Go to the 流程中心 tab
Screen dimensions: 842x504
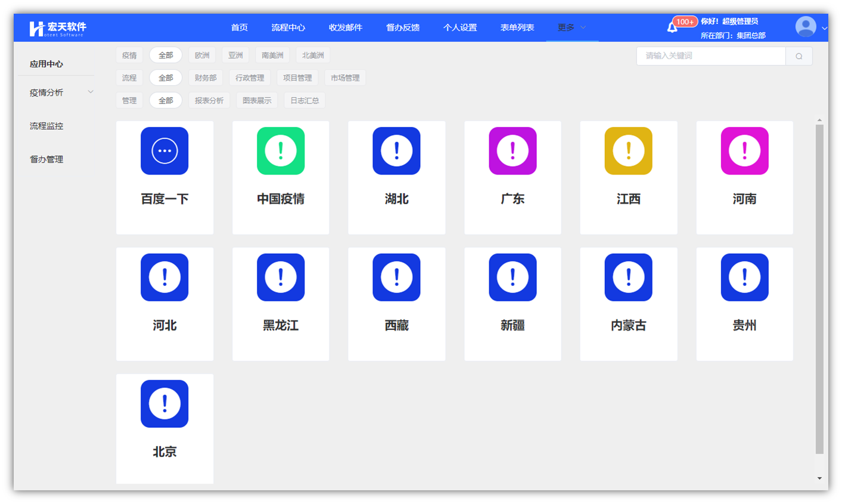coord(288,27)
